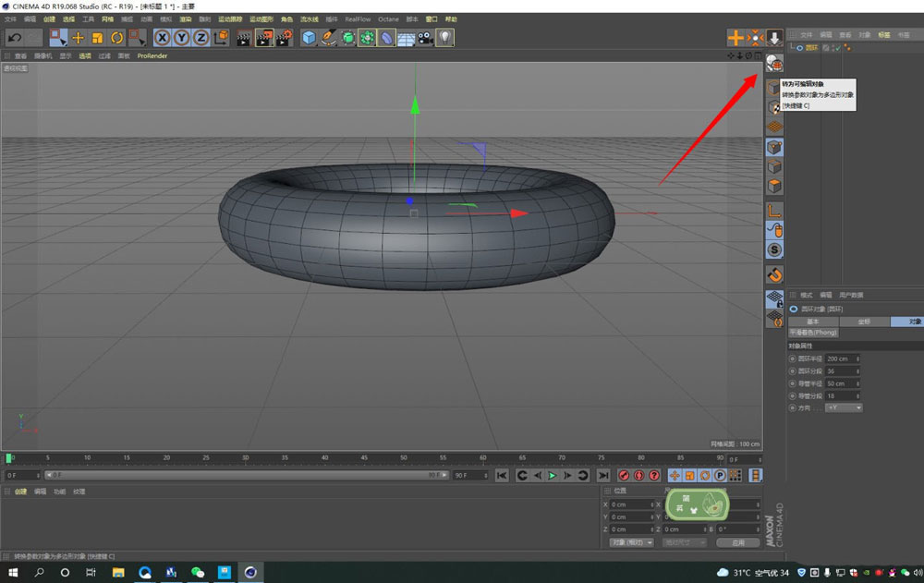
Task: Switch to the 坐标 attributes tab
Action: click(x=864, y=322)
